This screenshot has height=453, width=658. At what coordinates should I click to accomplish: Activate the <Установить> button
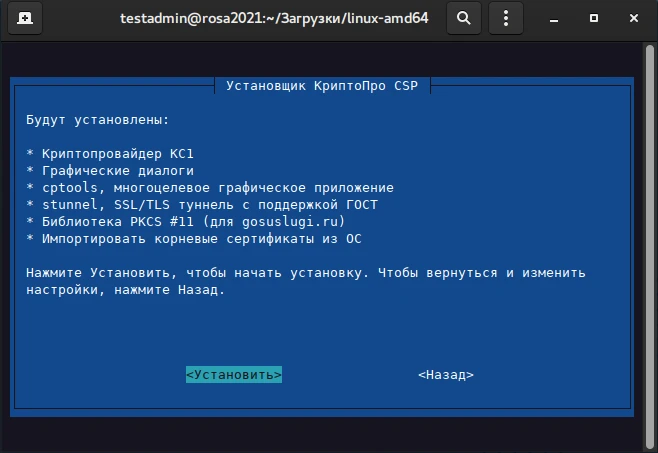(x=234, y=374)
